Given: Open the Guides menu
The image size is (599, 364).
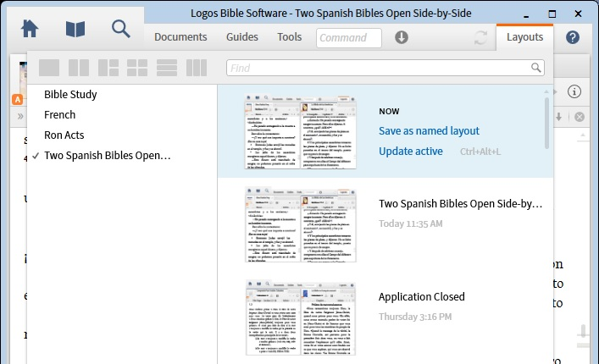Looking at the screenshot, I should tap(242, 37).
